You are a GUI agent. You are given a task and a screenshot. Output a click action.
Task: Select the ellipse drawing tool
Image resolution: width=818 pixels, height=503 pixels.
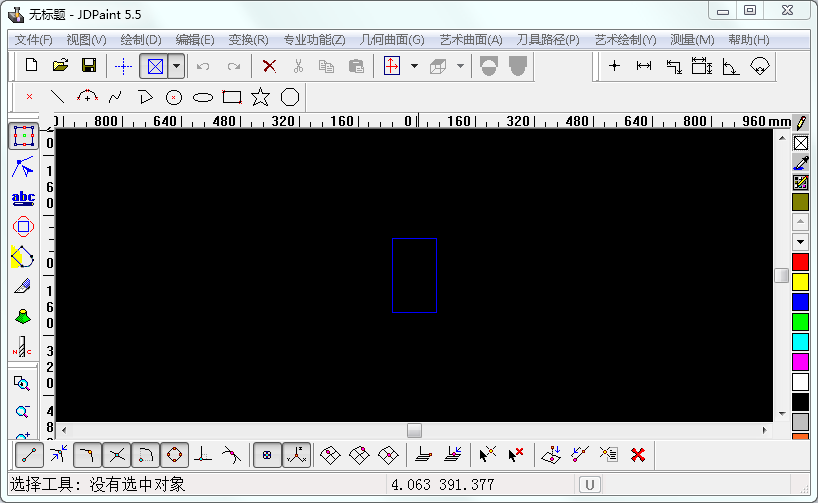click(203, 97)
